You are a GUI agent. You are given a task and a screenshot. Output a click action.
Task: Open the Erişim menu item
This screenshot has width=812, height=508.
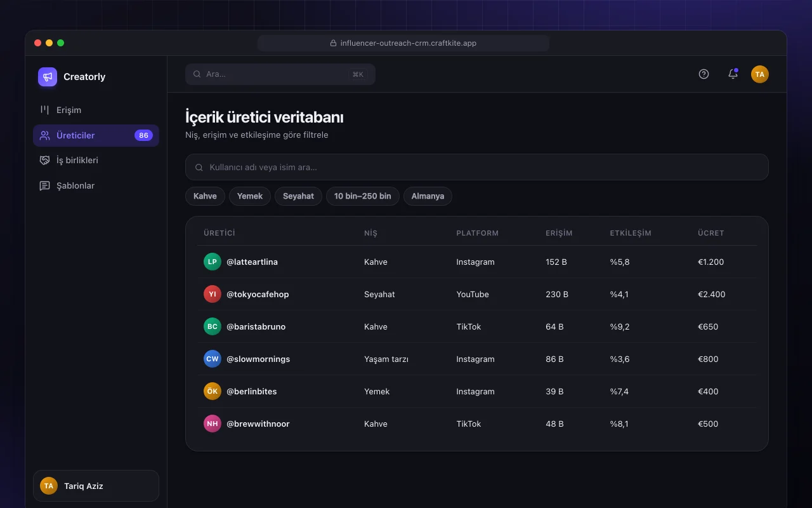pos(96,110)
